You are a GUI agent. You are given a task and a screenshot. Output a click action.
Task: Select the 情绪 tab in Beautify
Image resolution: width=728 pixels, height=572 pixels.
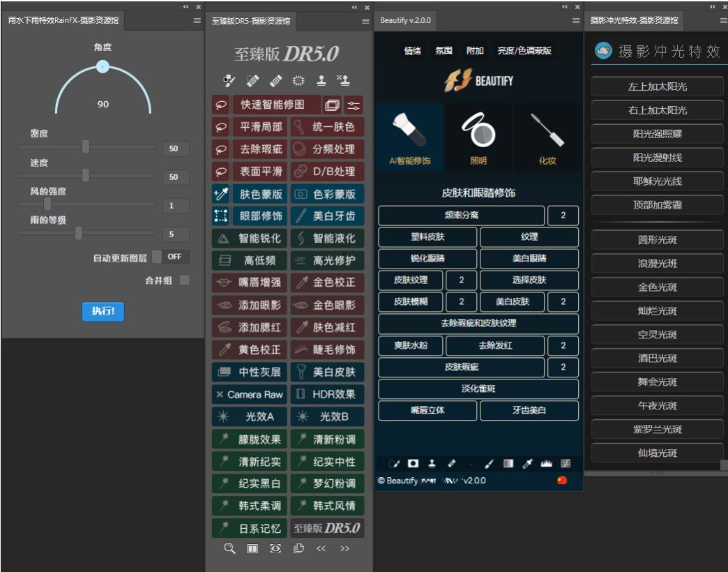pyautogui.click(x=412, y=51)
